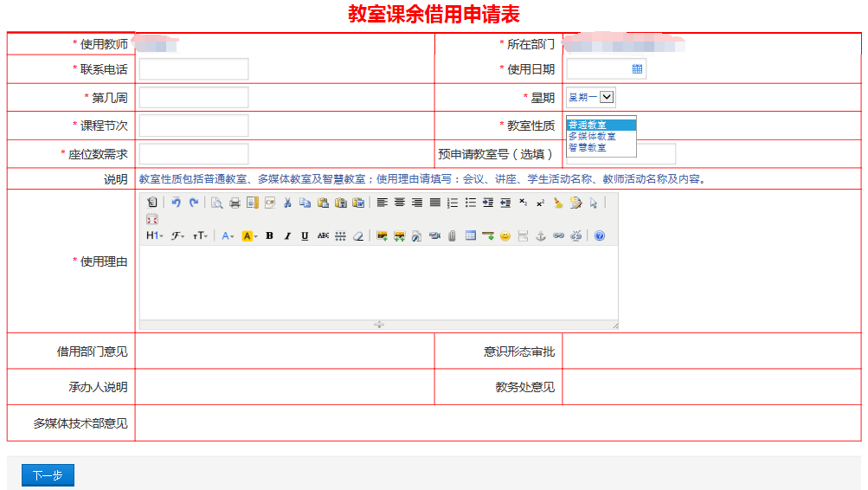
Task: Open editor help with question mark icon
Action: click(x=600, y=235)
